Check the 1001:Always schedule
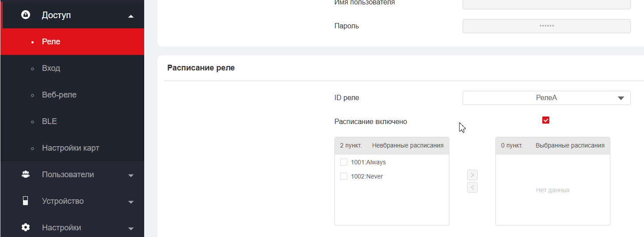The width and height of the screenshot is (644, 237). point(344,162)
